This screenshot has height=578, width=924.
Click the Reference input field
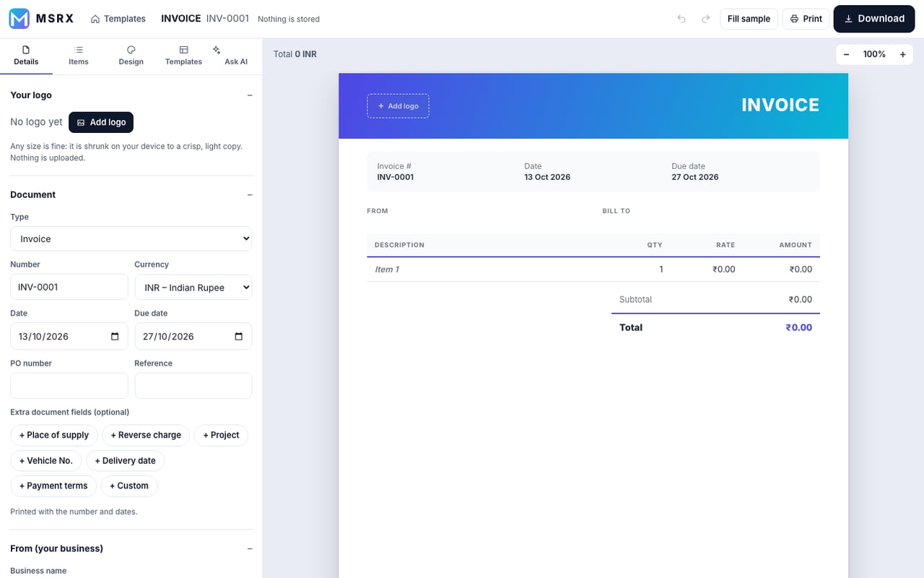pyautogui.click(x=193, y=386)
